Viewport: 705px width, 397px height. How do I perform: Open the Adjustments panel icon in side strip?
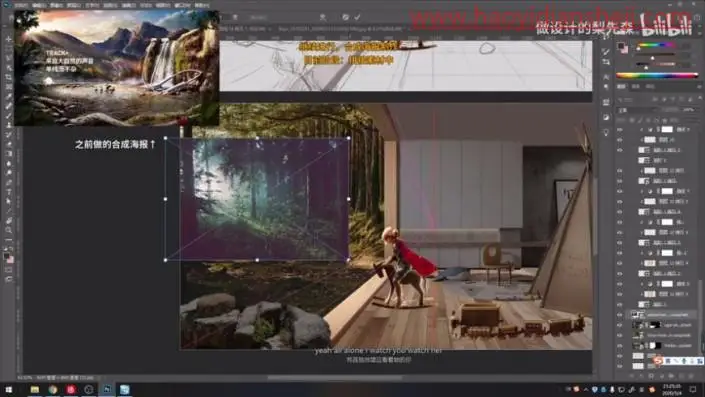[606, 117]
